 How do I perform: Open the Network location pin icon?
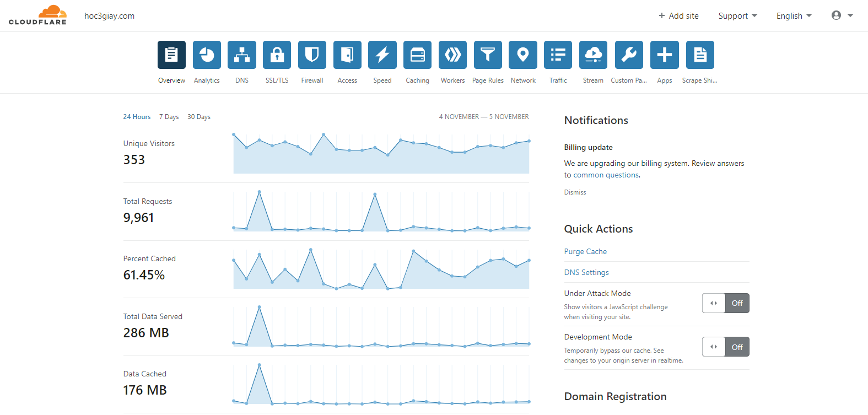[x=523, y=55]
